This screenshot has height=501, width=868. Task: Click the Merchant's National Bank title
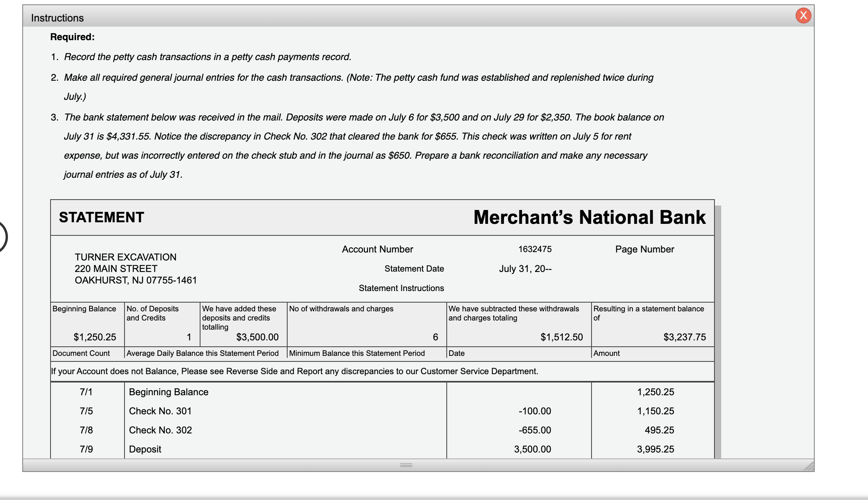coord(589,217)
